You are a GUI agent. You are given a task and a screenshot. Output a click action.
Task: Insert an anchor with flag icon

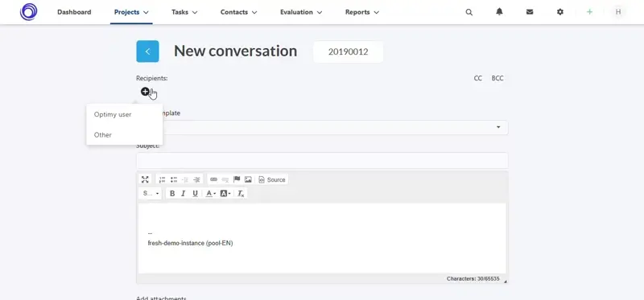(x=237, y=179)
